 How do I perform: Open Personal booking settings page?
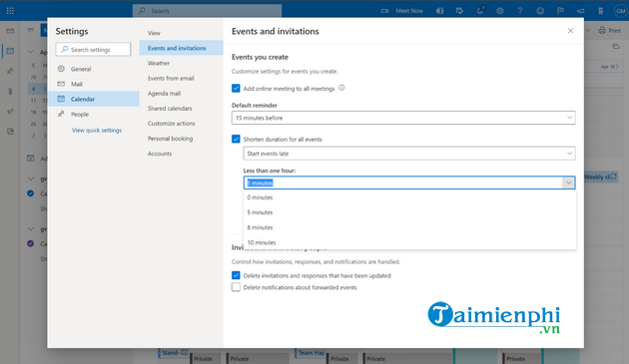[x=181, y=139]
